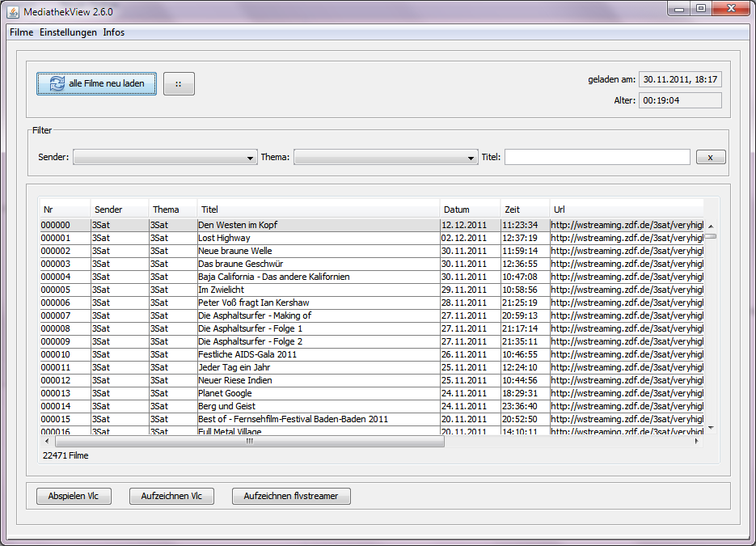Open the Einstellungen menu

point(68,32)
